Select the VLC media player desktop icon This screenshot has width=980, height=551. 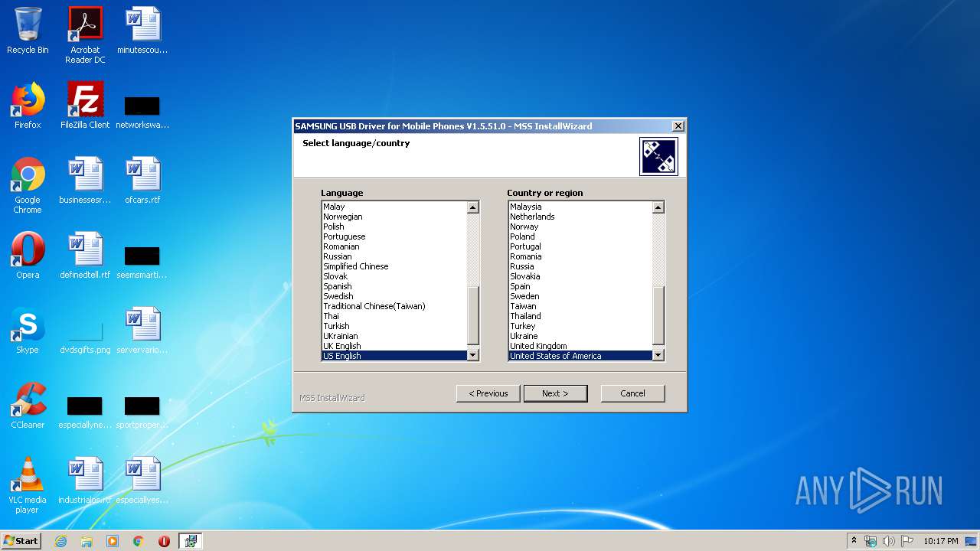click(28, 485)
